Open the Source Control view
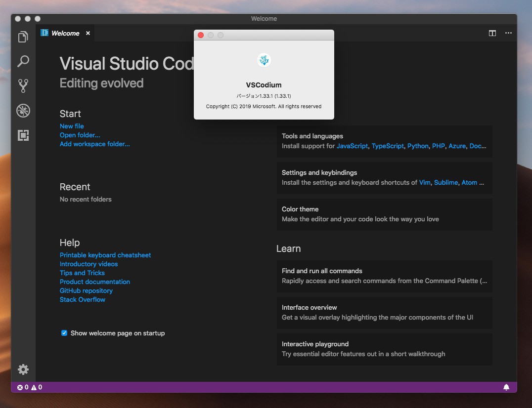Image resolution: width=532 pixels, height=408 pixels. pyautogui.click(x=23, y=86)
